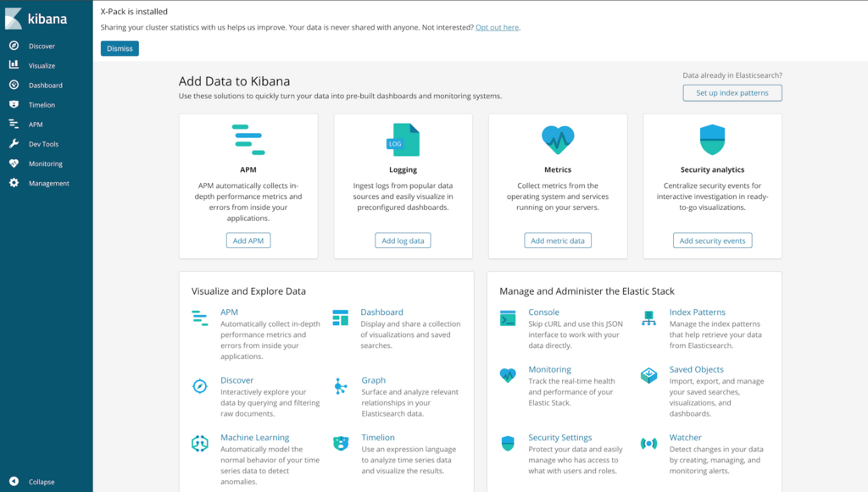
Task: Click 'Data already in Elasticsearch?' text
Action: pyautogui.click(x=732, y=75)
